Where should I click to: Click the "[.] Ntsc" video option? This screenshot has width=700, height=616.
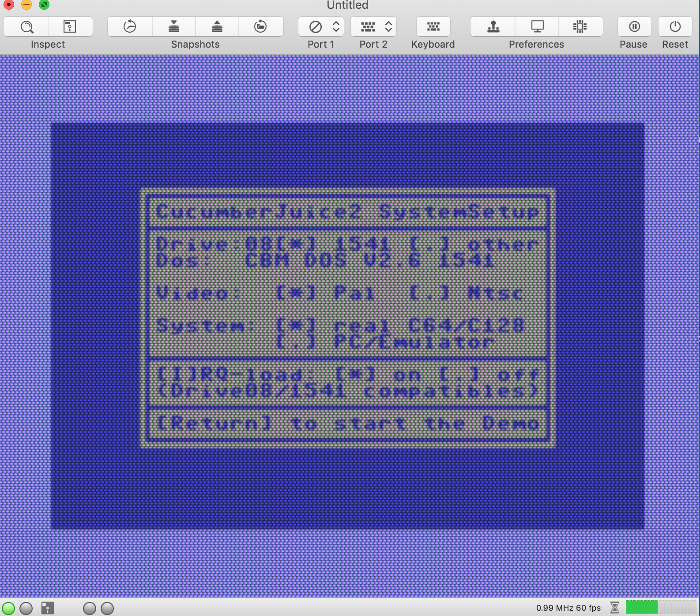pos(467,293)
